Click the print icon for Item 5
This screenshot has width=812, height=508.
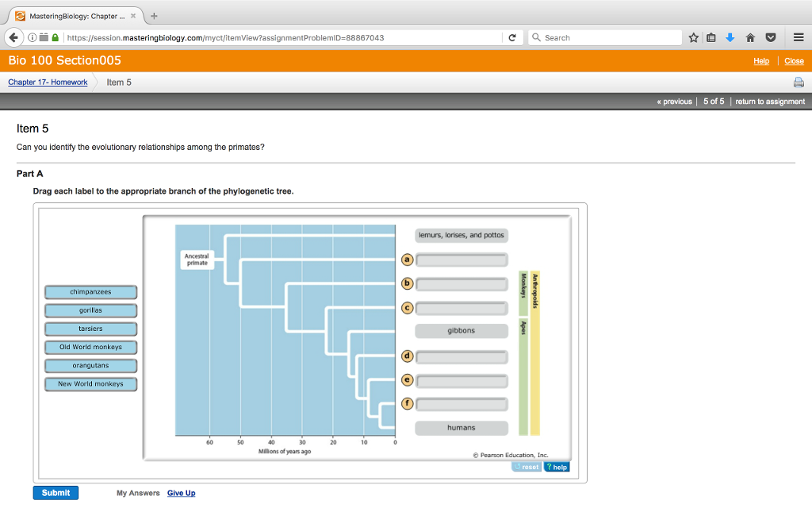(799, 83)
